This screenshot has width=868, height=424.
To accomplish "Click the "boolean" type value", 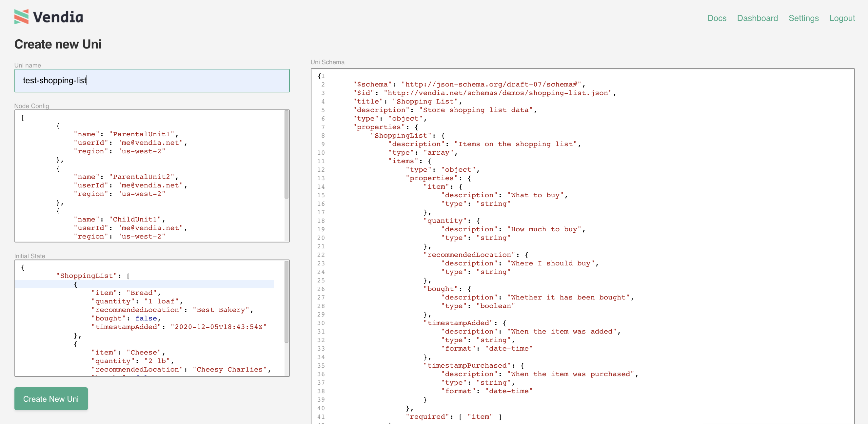I will click(495, 306).
